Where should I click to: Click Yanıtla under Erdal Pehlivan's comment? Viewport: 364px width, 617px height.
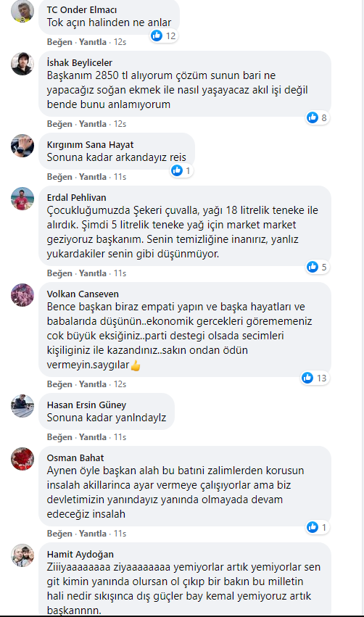[93, 273]
